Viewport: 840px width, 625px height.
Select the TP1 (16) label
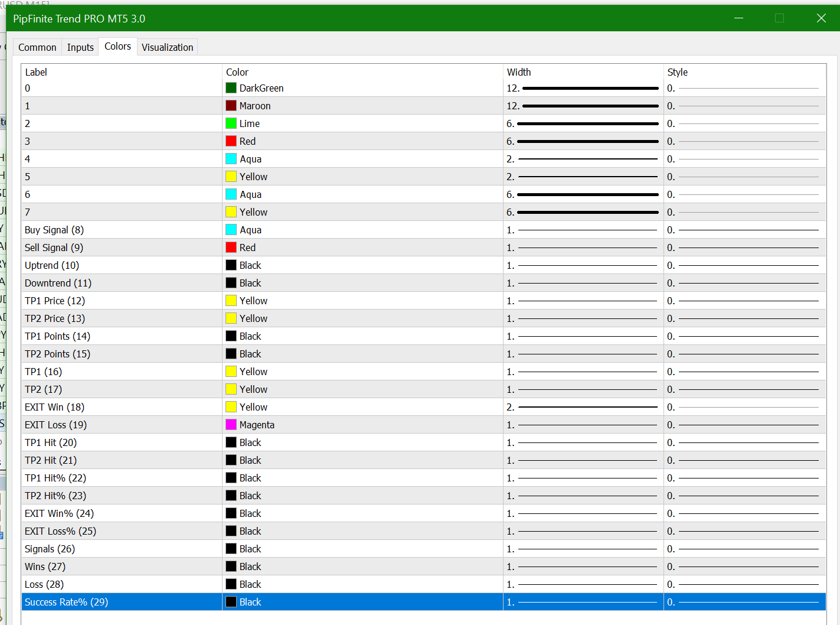pyautogui.click(x=43, y=372)
